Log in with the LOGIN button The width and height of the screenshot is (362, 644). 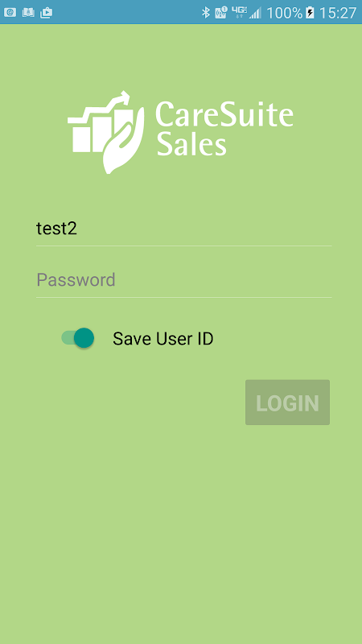(287, 402)
